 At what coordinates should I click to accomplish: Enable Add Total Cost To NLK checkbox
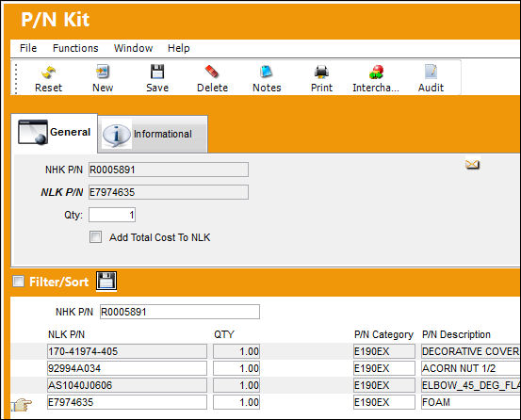click(x=95, y=237)
